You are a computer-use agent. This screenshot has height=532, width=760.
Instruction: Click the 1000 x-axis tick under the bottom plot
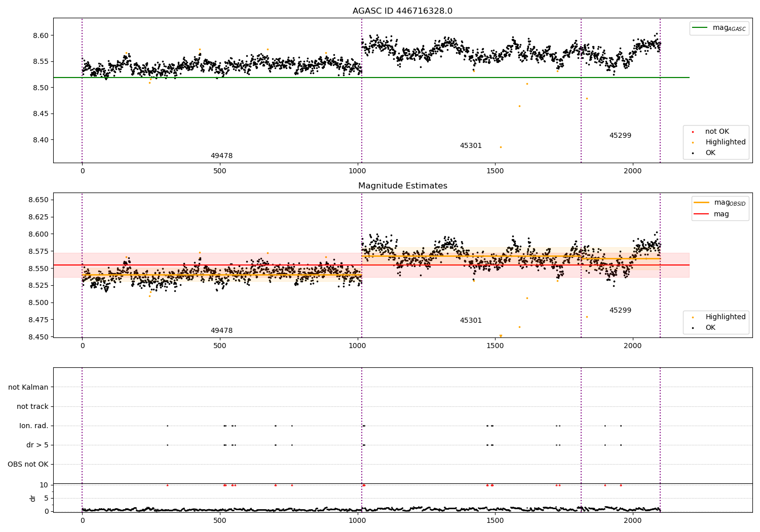[358, 520]
